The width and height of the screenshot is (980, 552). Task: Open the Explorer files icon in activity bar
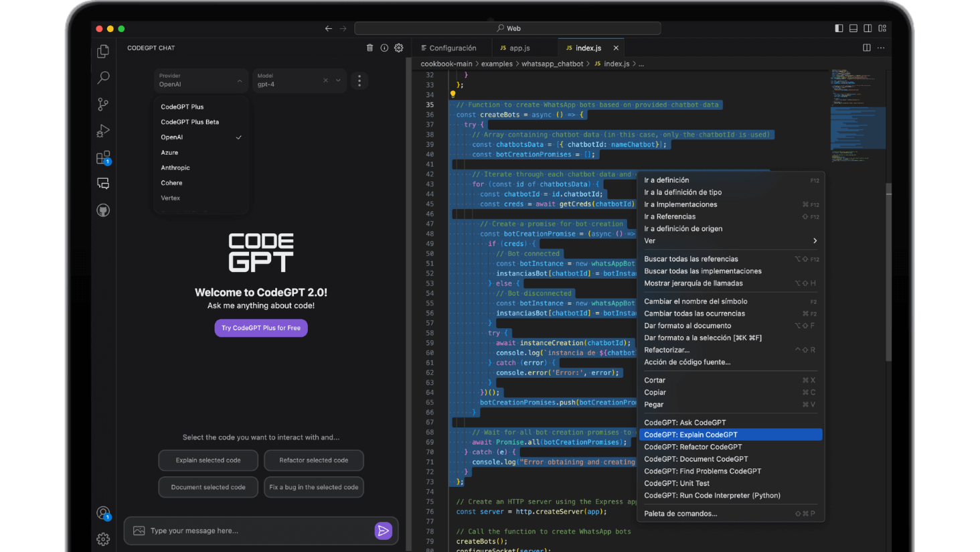click(103, 52)
